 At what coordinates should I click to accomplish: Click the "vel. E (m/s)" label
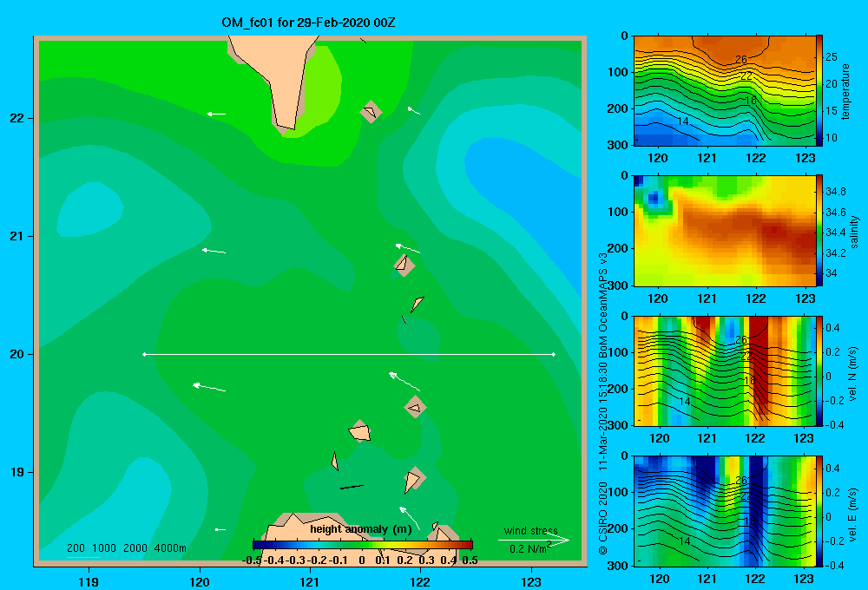(852, 514)
